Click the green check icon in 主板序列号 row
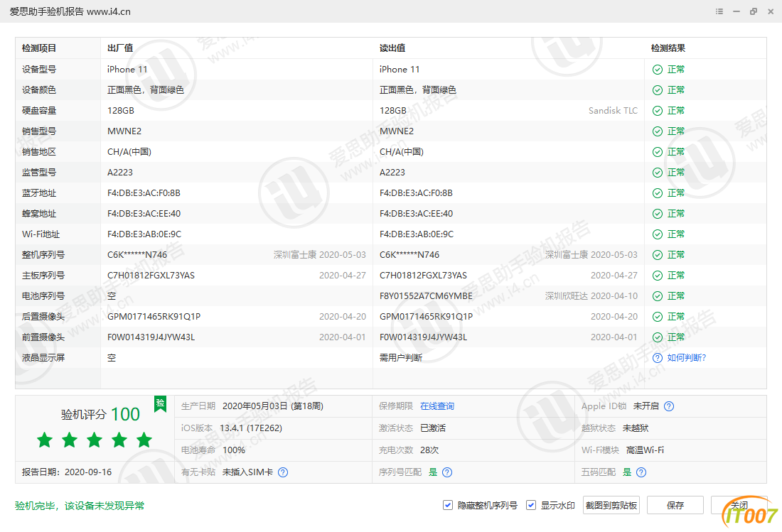This screenshot has width=782, height=532. (658, 276)
